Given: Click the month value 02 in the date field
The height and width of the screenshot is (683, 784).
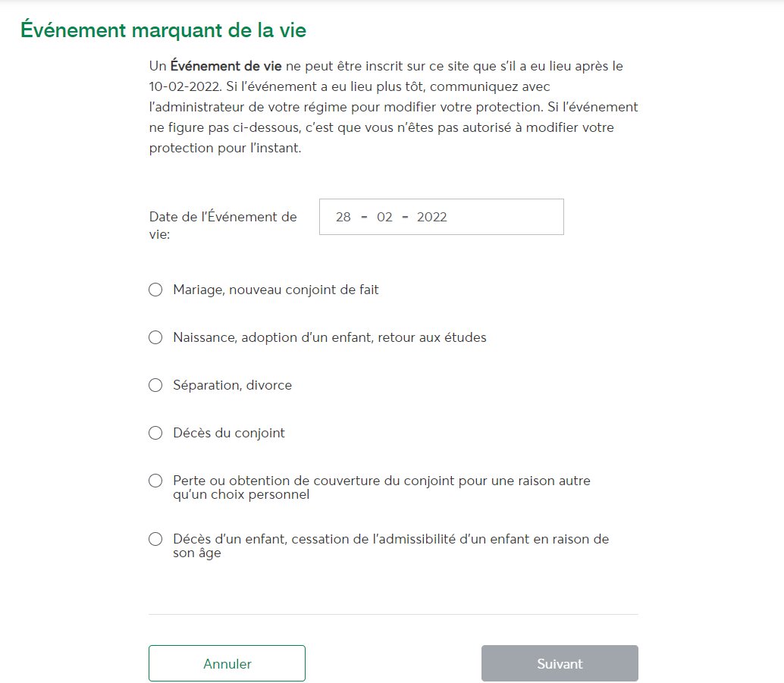Looking at the screenshot, I should pos(384,217).
